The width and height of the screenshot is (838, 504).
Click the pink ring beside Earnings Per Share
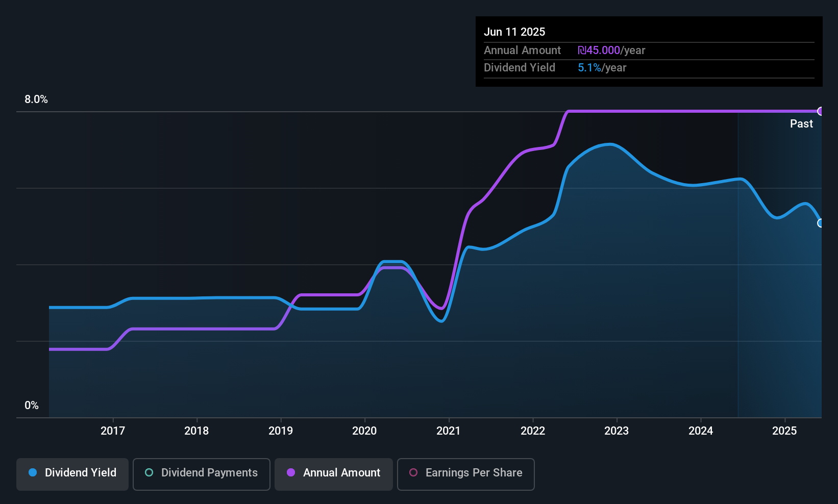click(x=413, y=473)
